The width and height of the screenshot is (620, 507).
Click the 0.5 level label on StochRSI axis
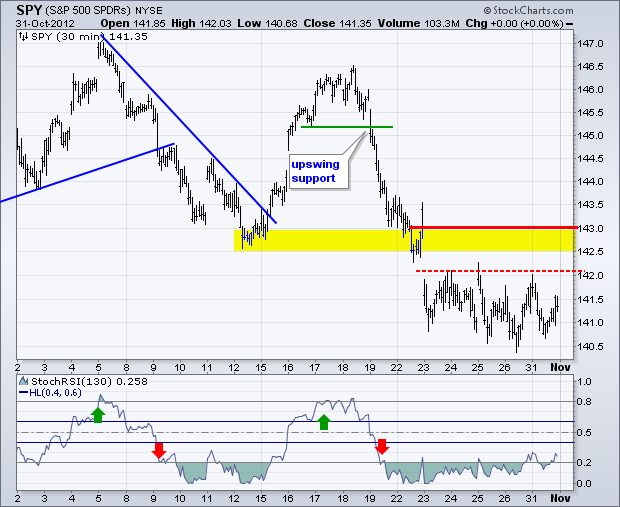tap(584, 433)
